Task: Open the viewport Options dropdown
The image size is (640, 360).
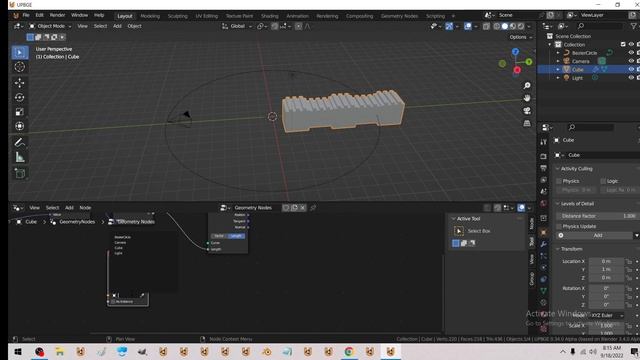Action: pyautogui.click(x=520, y=37)
